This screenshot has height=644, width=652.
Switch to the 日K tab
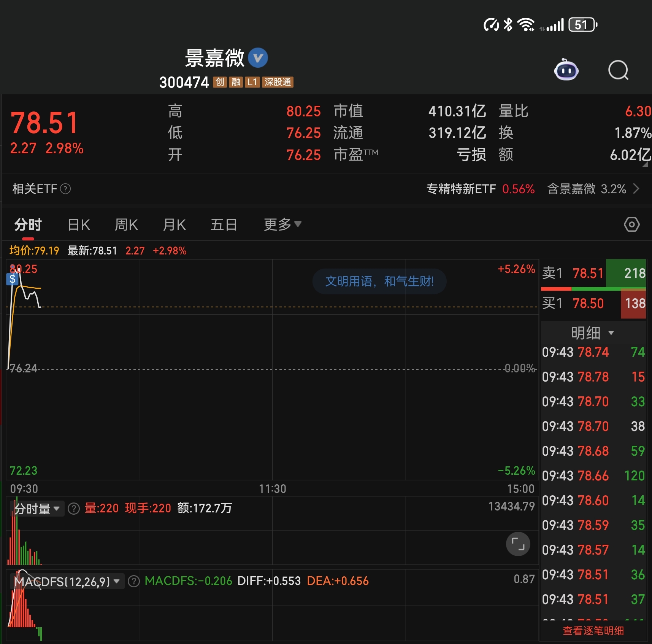79,224
